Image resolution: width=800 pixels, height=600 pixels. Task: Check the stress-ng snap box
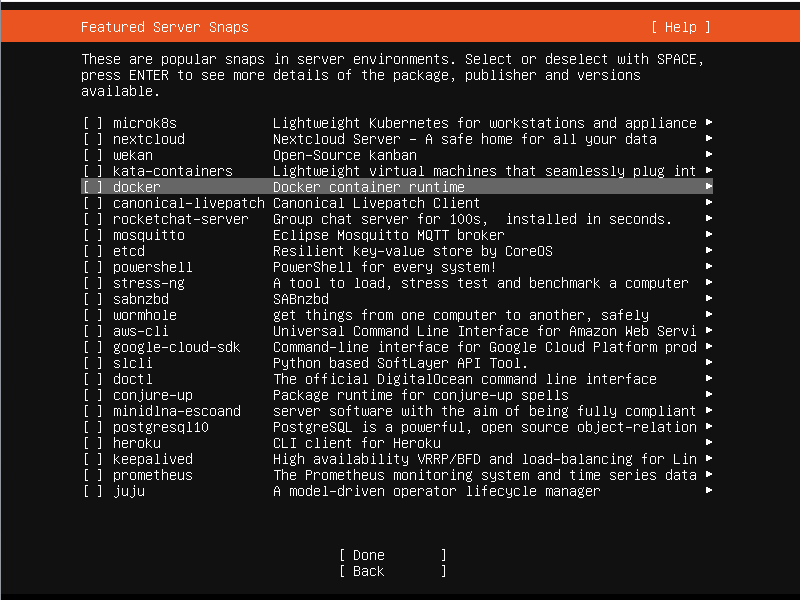point(93,283)
